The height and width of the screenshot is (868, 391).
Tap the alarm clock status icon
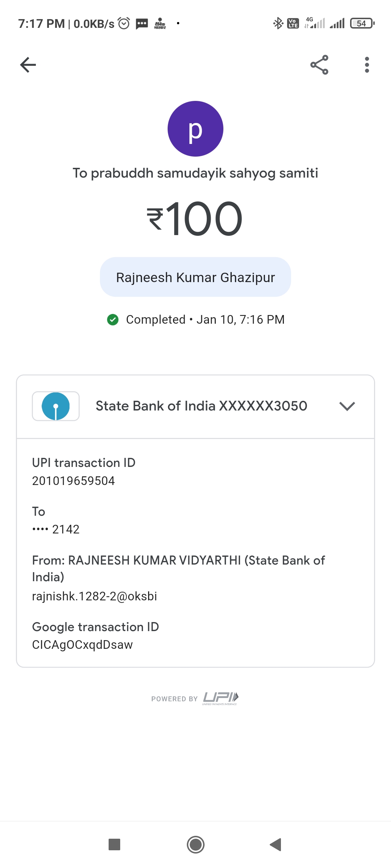point(124,24)
